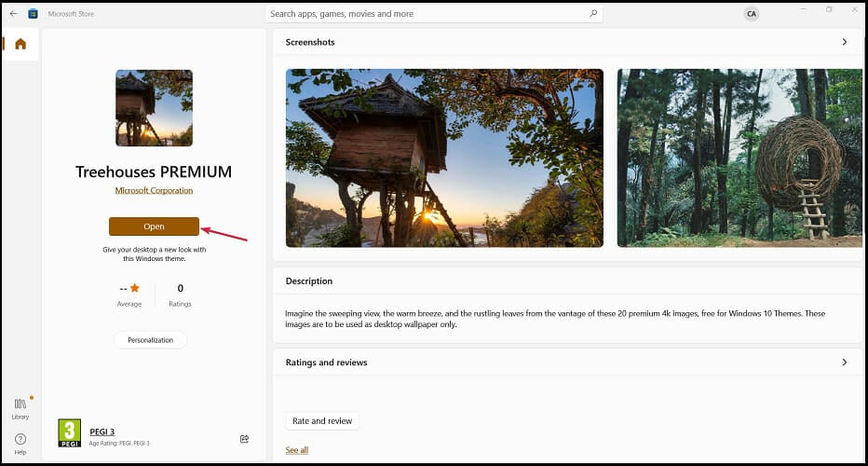Click the search magnifier icon
The width and height of the screenshot is (868, 466).
click(x=593, y=13)
